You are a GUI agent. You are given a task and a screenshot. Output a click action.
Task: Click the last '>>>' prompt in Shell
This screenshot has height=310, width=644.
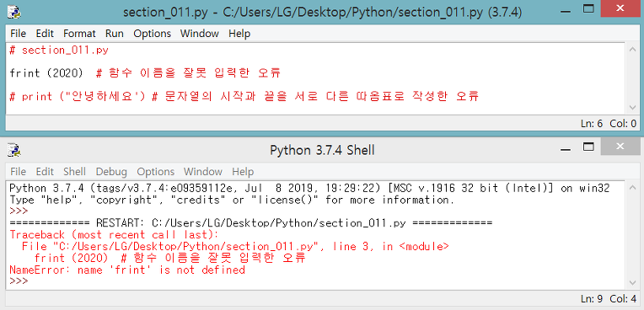click(x=19, y=281)
